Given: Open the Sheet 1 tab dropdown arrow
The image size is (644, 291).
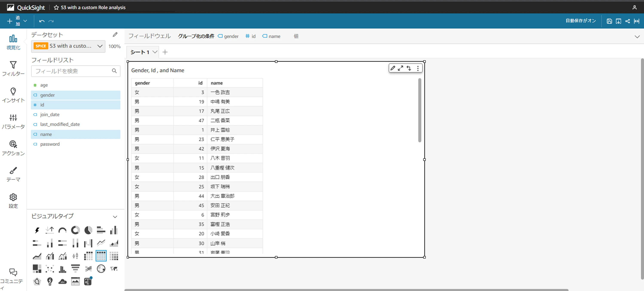Looking at the screenshot, I should (x=155, y=52).
